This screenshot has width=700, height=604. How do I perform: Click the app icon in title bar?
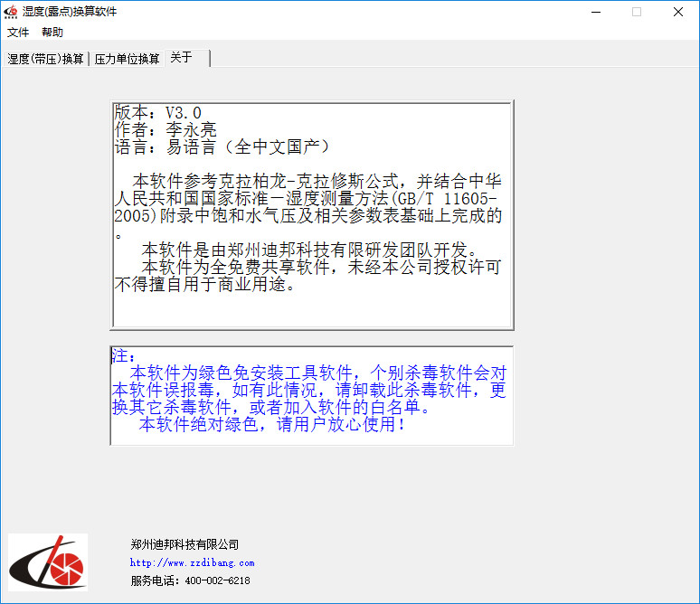[x=11, y=12]
